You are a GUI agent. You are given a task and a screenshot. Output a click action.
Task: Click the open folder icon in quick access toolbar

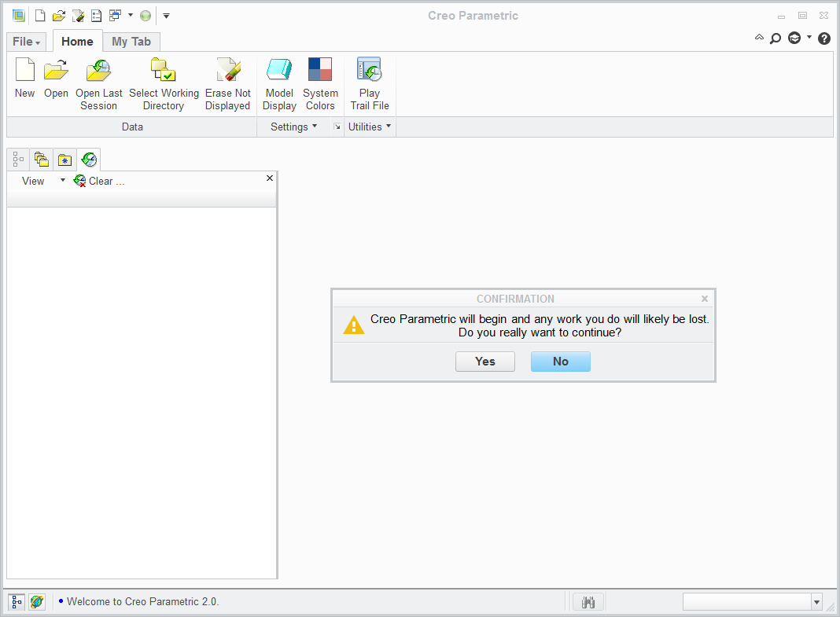(x=59, y=16)
